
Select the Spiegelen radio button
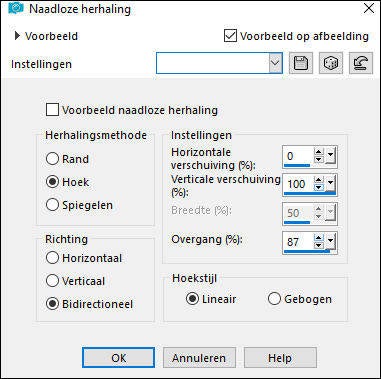[x=52, y=205]
